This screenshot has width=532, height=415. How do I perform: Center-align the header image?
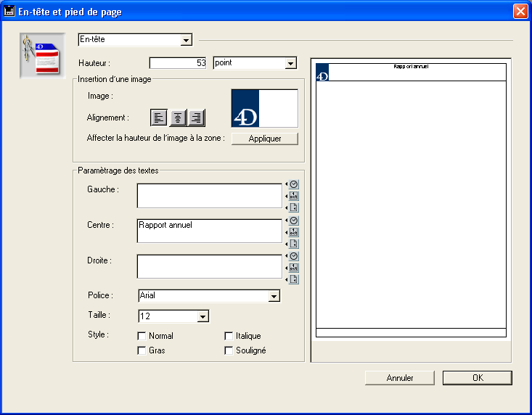[x=178, y=118]
